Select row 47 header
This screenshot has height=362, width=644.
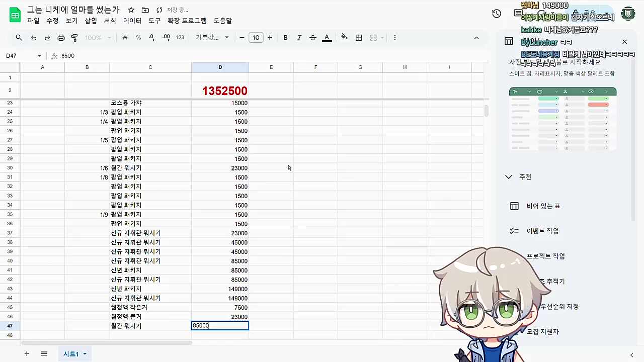click(x=10, y=326)
